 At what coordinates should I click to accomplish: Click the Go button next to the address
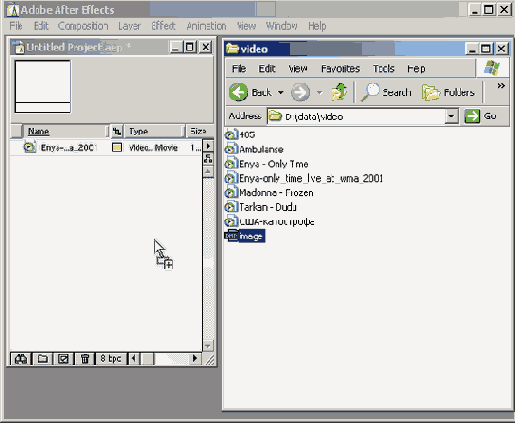click(x=480, y=116)
